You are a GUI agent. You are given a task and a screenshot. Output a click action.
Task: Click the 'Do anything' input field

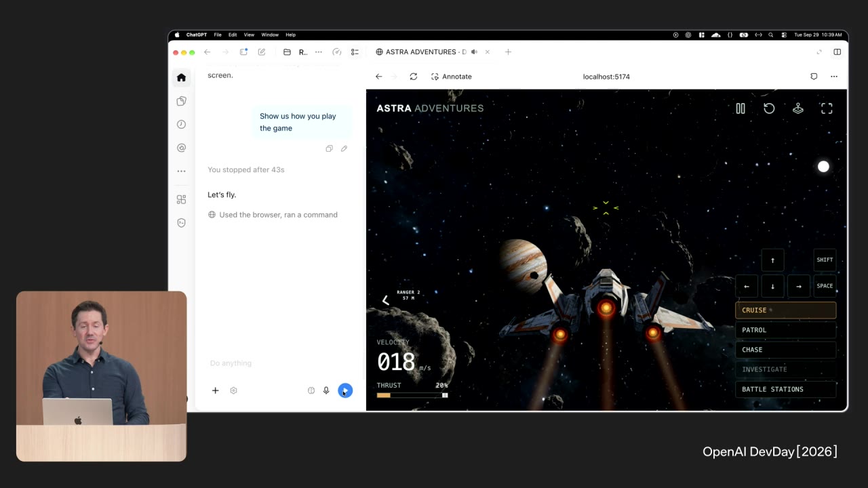(x=281, y=363)
